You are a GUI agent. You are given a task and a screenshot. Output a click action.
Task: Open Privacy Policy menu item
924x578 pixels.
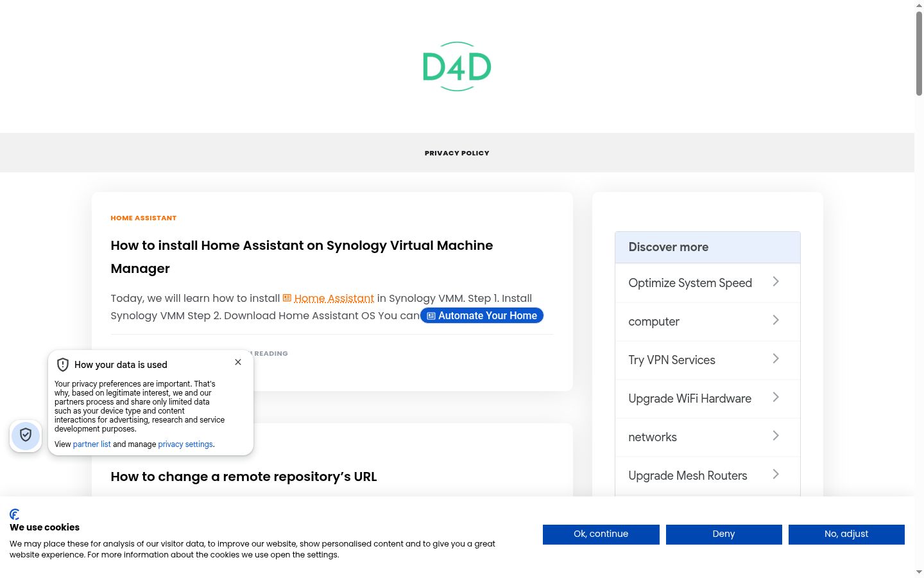457,153
